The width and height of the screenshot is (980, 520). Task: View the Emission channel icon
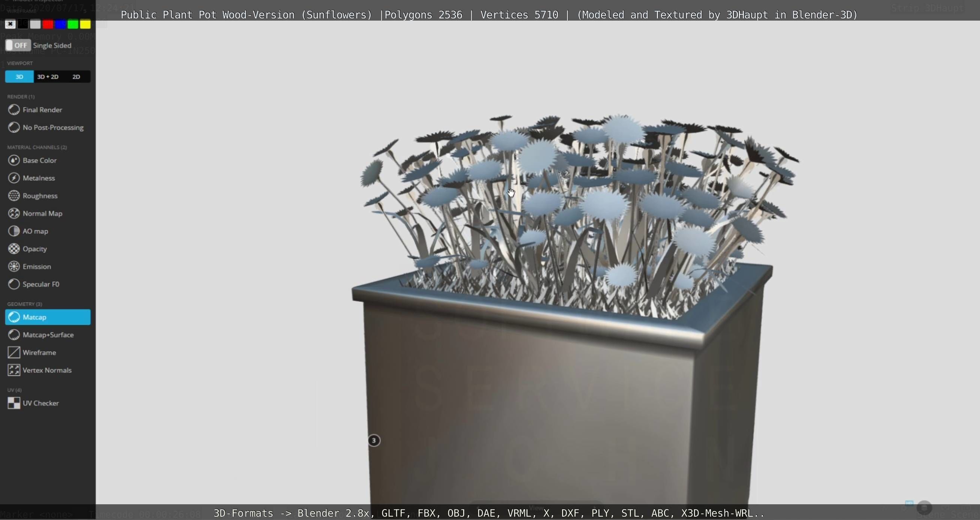click(x=14, y=266)
